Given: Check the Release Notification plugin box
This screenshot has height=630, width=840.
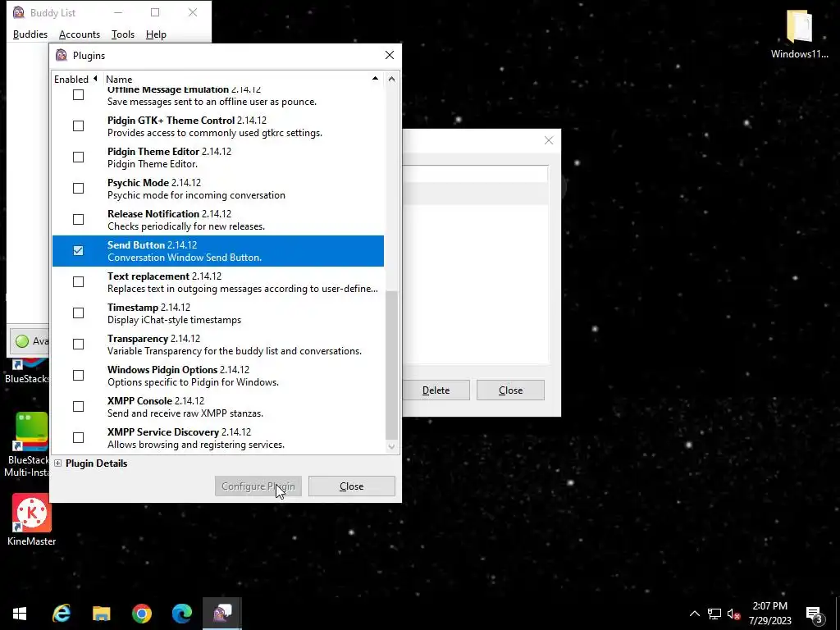Looking at the screenshot, I should coord(78,220).
